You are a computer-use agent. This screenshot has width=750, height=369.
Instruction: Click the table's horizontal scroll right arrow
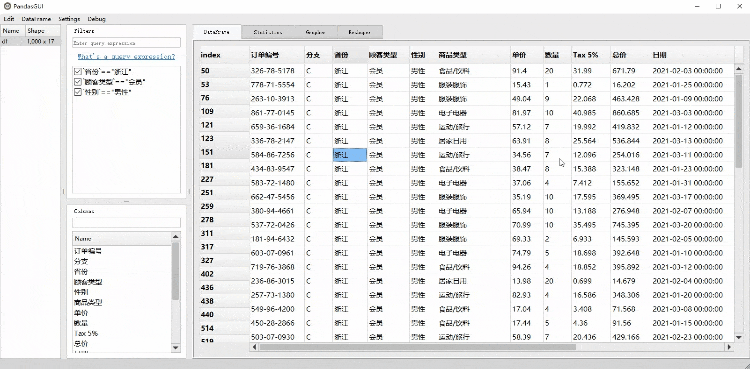729,347
